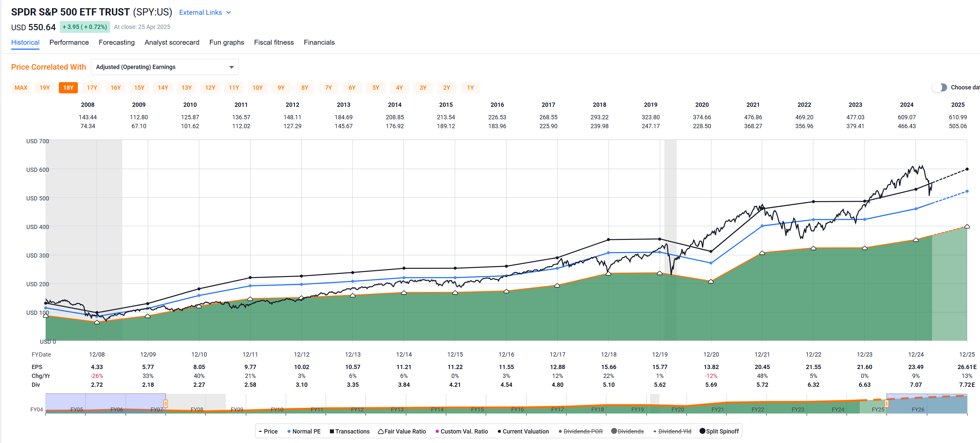
Task: Click the 12/21 fair value triangle marker
Action: 762,253
